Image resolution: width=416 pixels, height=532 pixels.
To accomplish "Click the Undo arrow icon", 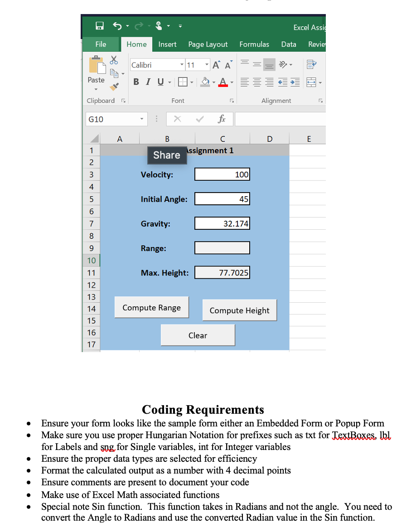I will [x=117, y=26].
